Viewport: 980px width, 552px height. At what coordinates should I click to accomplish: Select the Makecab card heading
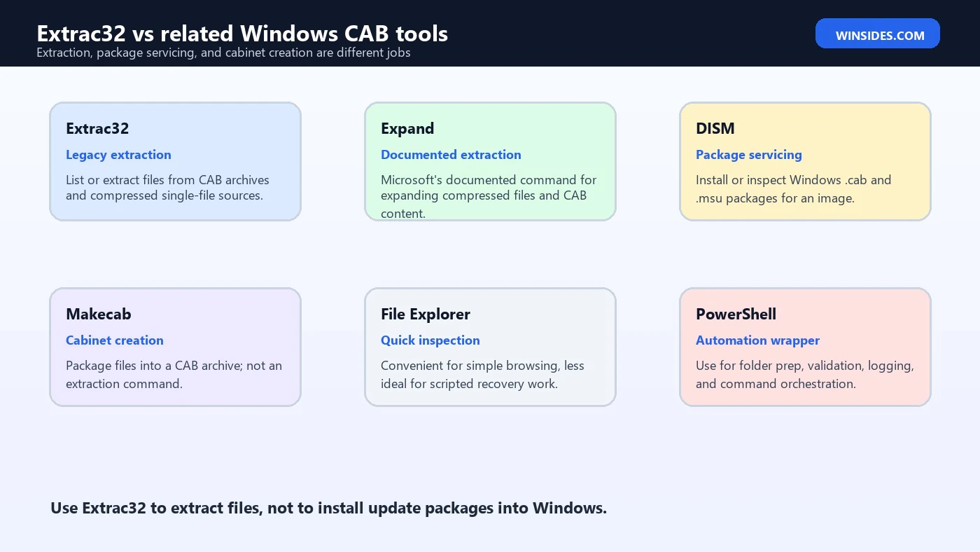point(99,314)
